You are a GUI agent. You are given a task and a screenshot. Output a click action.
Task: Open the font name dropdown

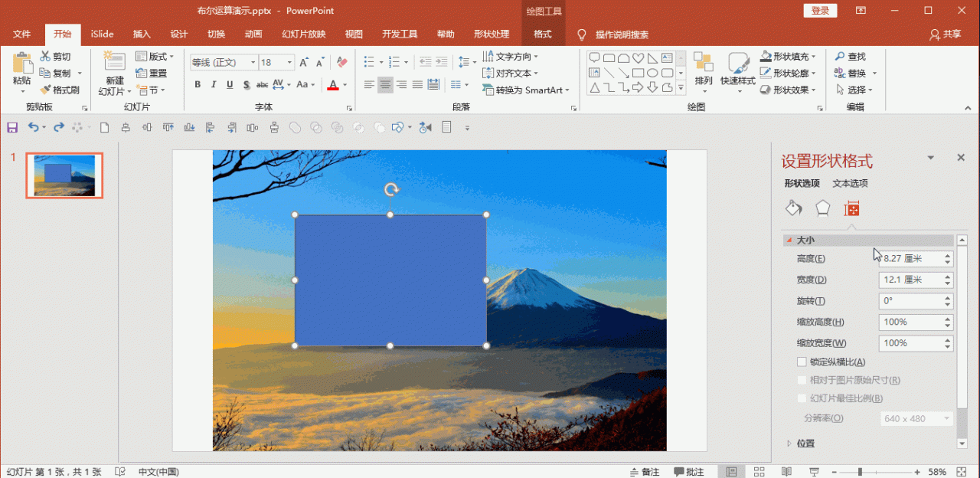point(252,61)
